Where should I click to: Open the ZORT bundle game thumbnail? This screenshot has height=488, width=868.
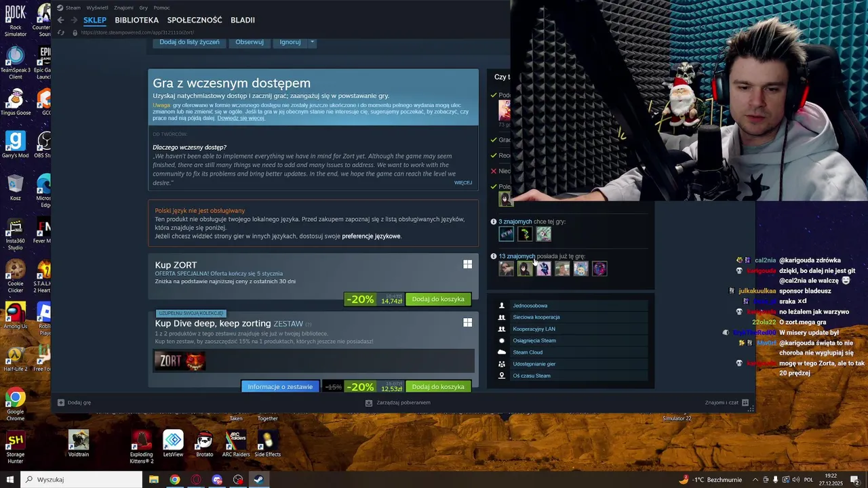point(180,361)
